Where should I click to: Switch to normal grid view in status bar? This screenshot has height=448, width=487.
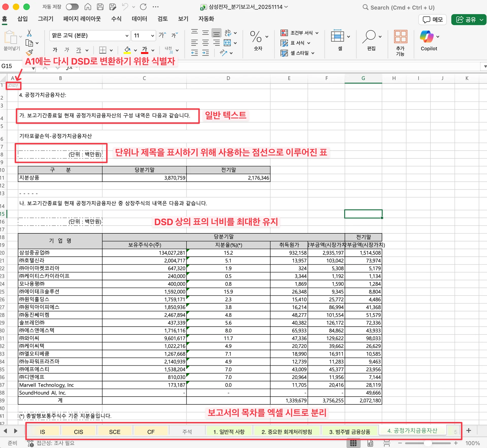click(353, 443)
